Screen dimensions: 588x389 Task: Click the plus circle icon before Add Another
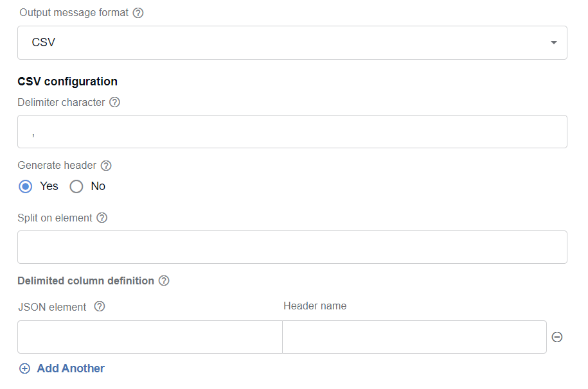tap(25, 368)
